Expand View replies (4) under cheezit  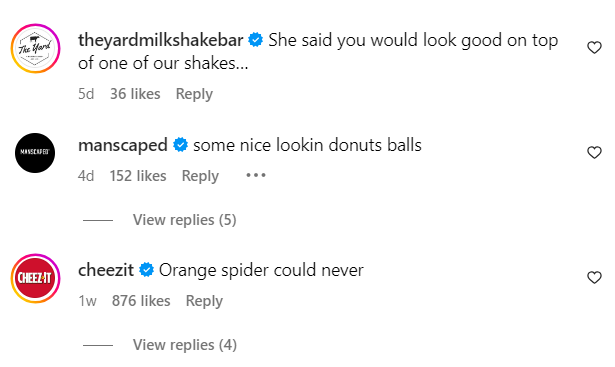[x=185, y=345]
